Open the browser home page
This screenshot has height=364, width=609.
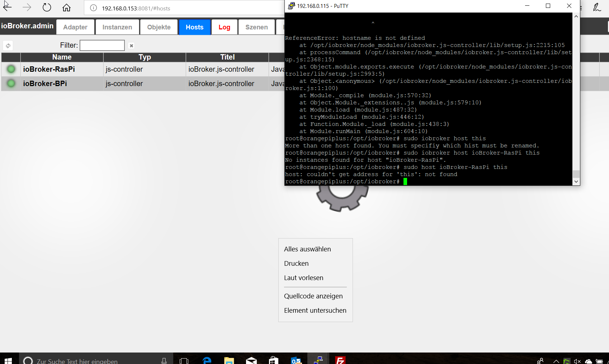(66, 8)
